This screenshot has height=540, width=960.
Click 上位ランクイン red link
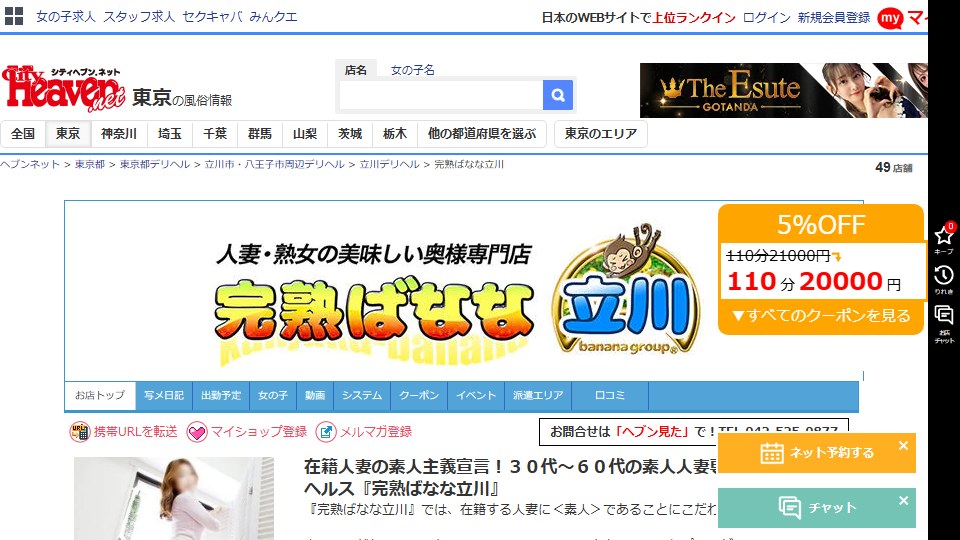(694, 18)
